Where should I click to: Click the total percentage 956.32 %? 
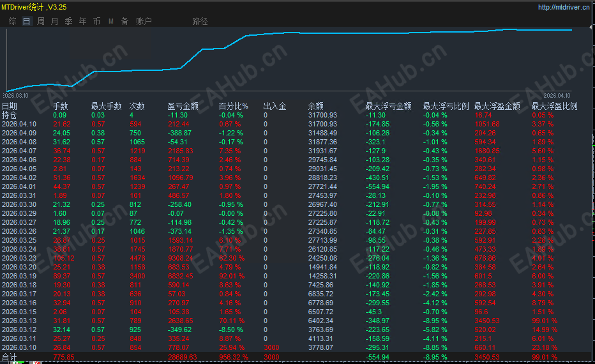tap(234, 357)
